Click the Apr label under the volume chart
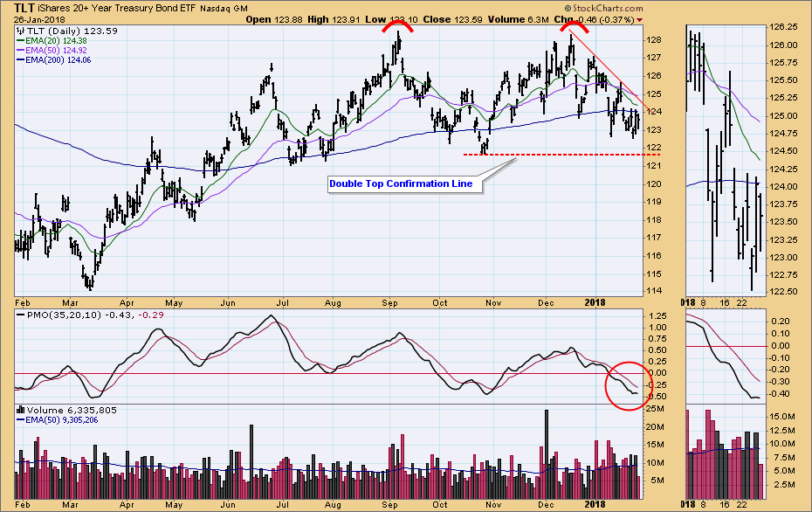812x512 pixels. click(x=127, y=505)
